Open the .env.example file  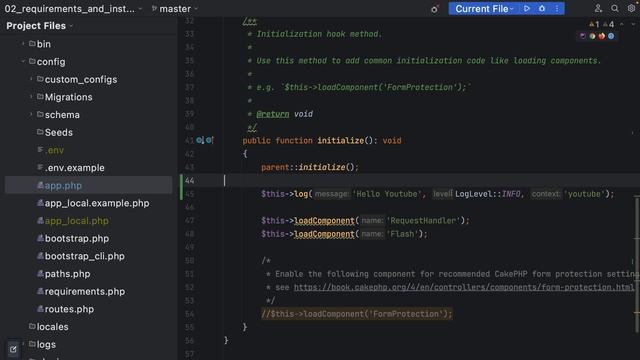click(75, 168)
